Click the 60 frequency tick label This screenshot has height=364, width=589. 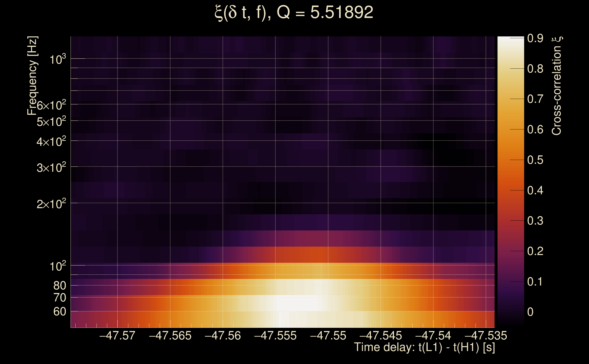59,312
